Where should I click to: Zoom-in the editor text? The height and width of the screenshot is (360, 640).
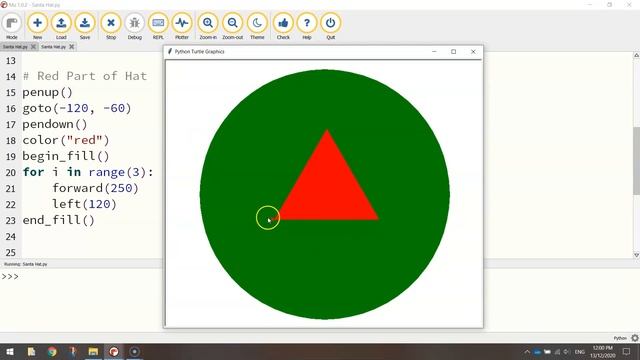[x=208, y=27]
